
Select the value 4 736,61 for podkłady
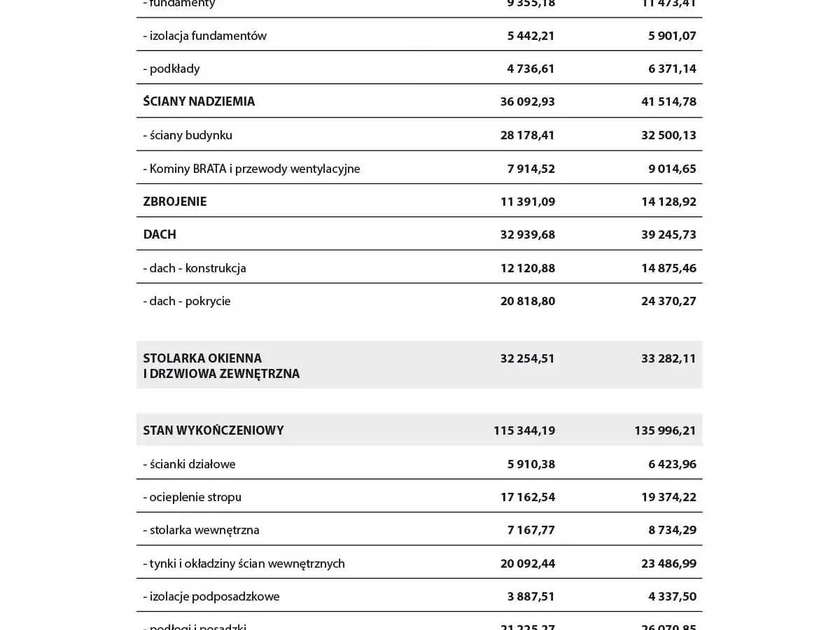click(531, 69)
